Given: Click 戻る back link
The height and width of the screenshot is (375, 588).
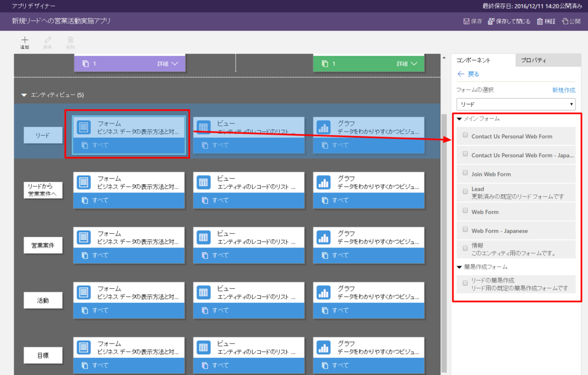Looking at the screenshot, I should (469, 74).
